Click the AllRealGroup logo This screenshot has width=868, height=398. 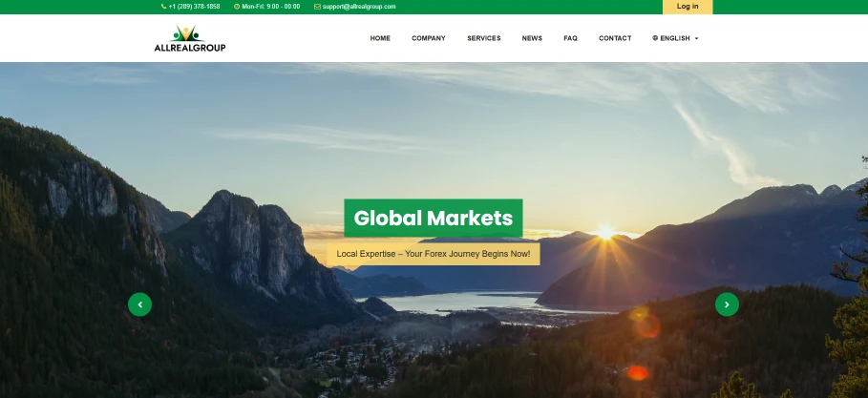190,39
